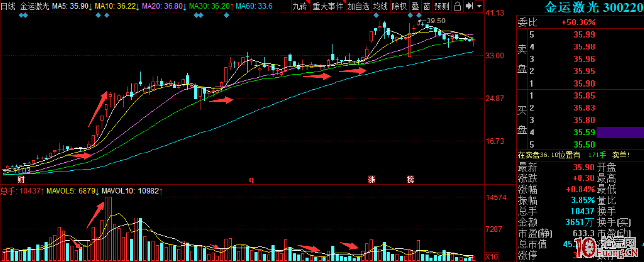This screenshot has width=644, height=262.
Task: Click buy level 5 price 35.50
Action: pos(584,145)
